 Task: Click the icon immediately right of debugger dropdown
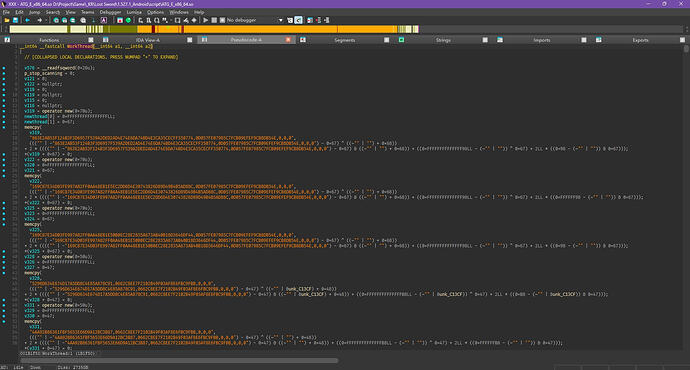tap(290, 20)
